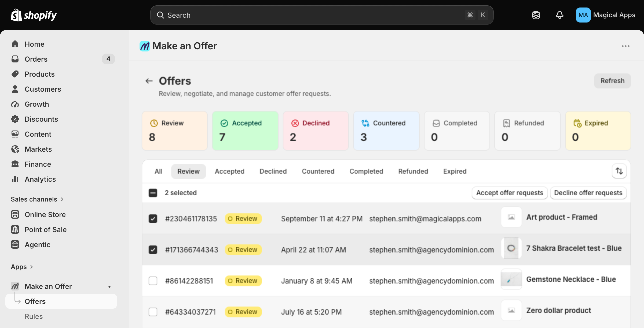This screenshot has height=328, width=644.
Task: Open the Online Store channel icon
Action: pos(15,214)
